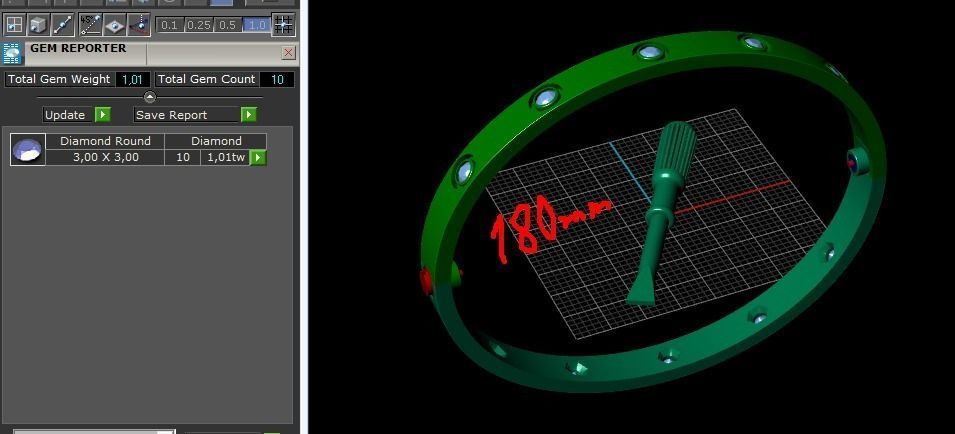Screen dimensions: 955x434
Task: Select the 0.1 snap increment
Action: point(170,25)
